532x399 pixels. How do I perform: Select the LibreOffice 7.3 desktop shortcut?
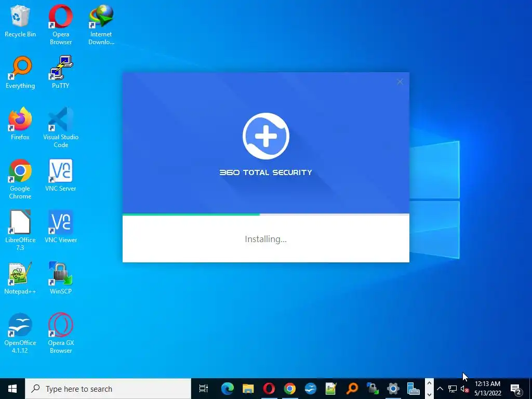[20, 230]
